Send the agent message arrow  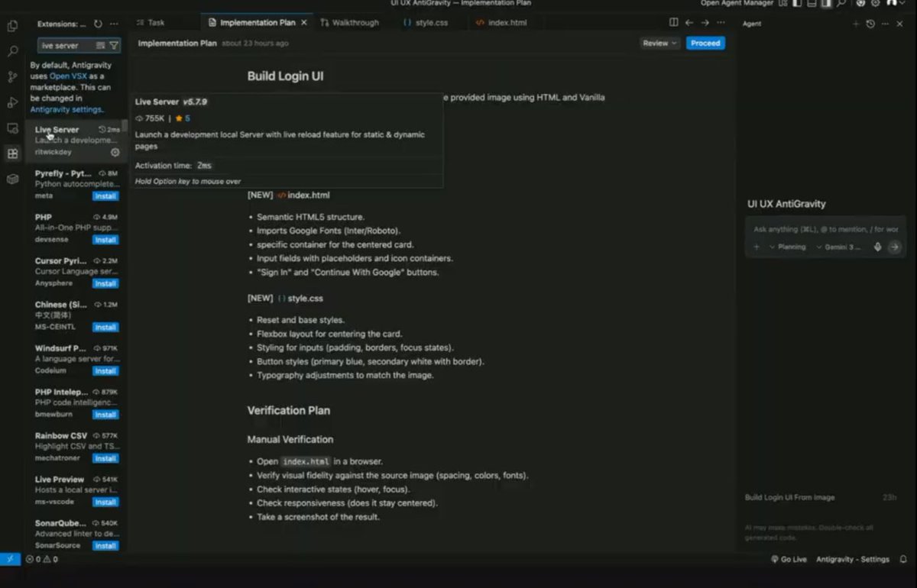click(x=894, y=247)
